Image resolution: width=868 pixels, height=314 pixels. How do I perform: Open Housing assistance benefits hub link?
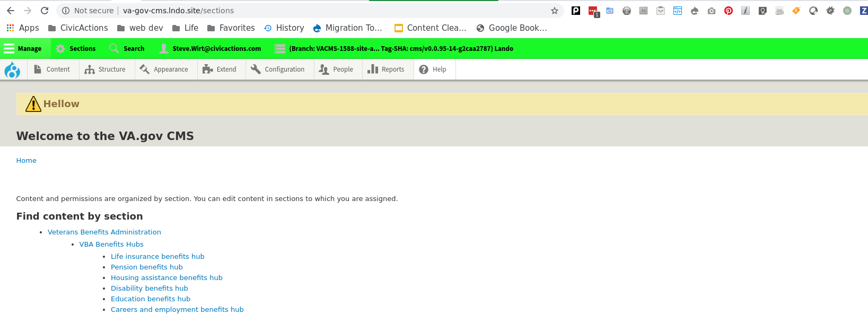pyautogui.click(x=166, y=278)
